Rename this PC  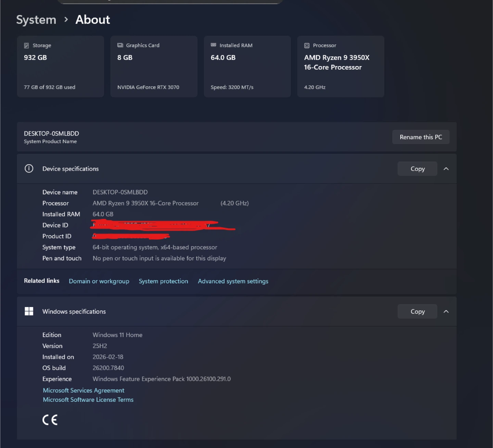coord(421,137)
